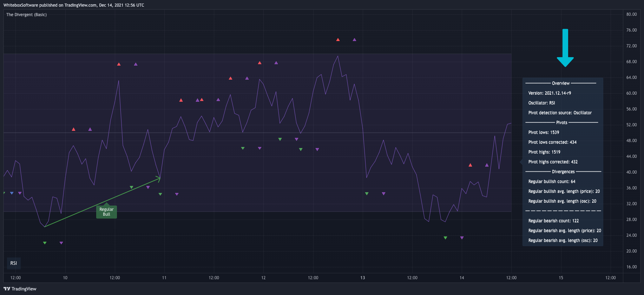This screenshot has width=644, height=295.
Task: Click the RSI oscillator badge
Action: pos(14,263)
